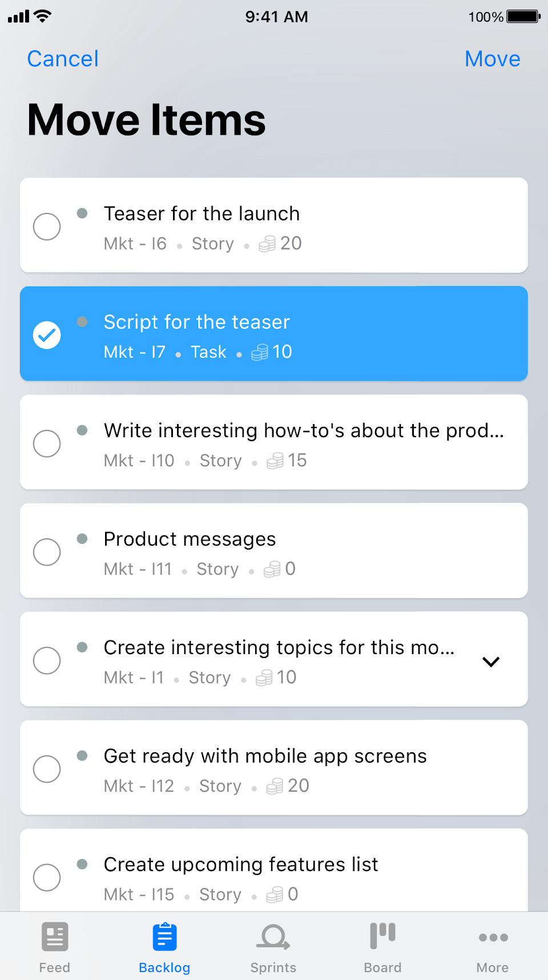Uncheck the Script for the teaser item

click(47, 335)
